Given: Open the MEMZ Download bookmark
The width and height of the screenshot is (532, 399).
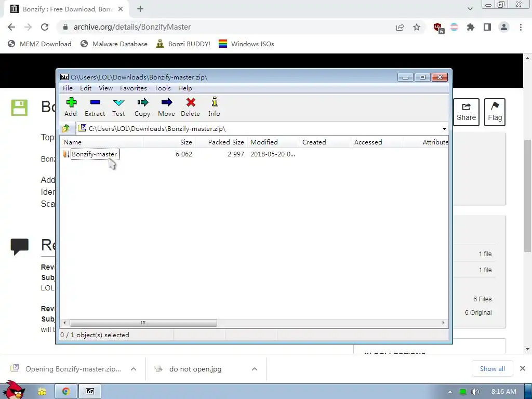Looking at the screenshot, I should point(39,44).
